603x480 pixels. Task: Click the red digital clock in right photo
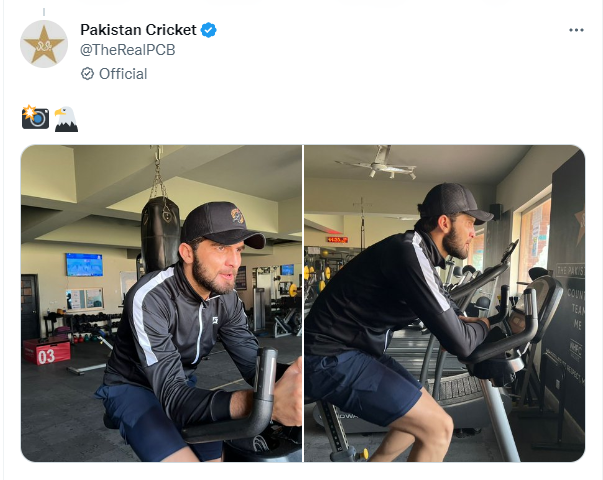coord(337,240)
